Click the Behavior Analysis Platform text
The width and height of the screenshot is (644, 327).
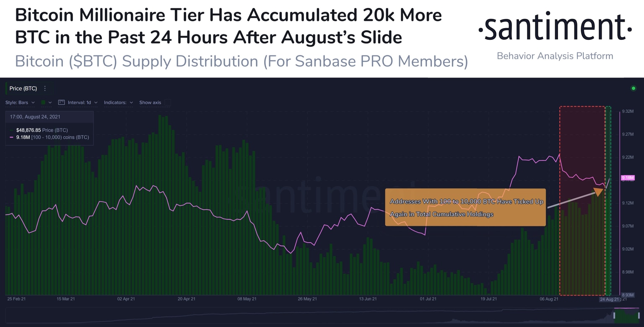(x=555, y=56)
